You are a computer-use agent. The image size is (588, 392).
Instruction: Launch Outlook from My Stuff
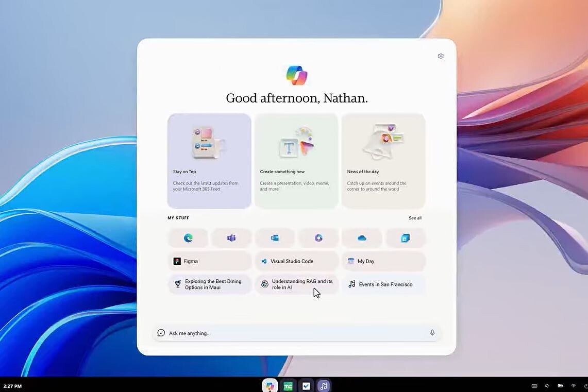pos(275,238)
